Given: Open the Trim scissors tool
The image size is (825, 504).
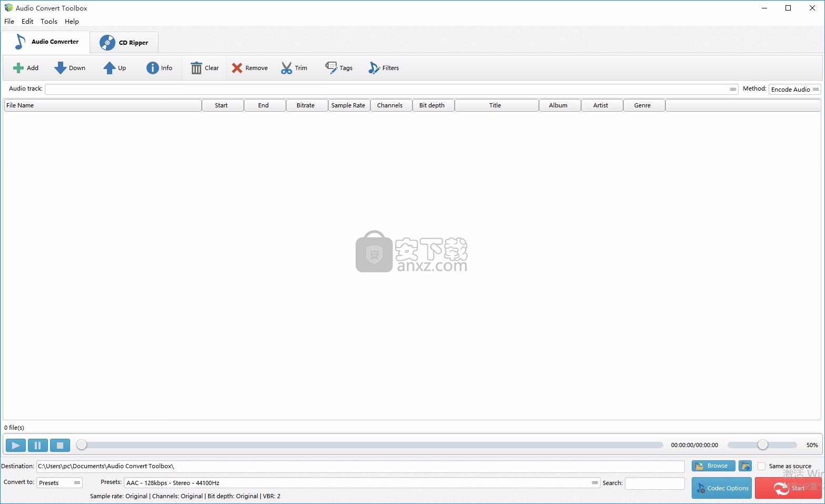Looking at the screenshot, I should pos(294,68).
